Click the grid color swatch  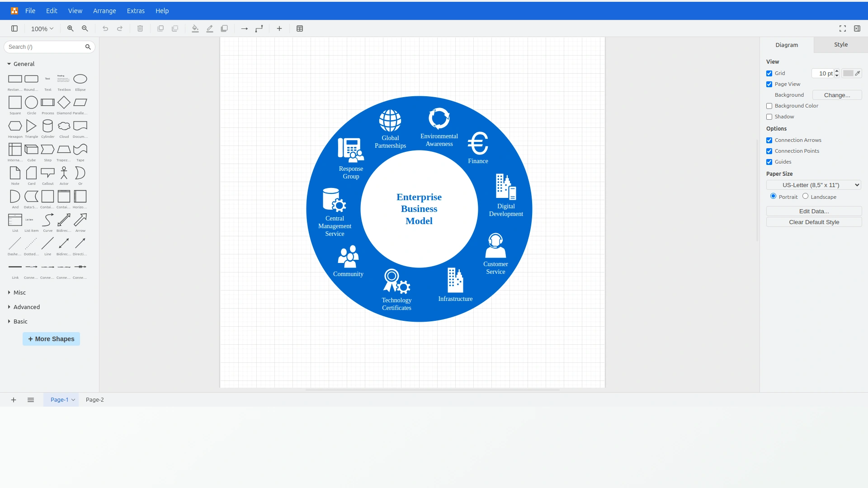pyautogui.click(x=848, y=73)
